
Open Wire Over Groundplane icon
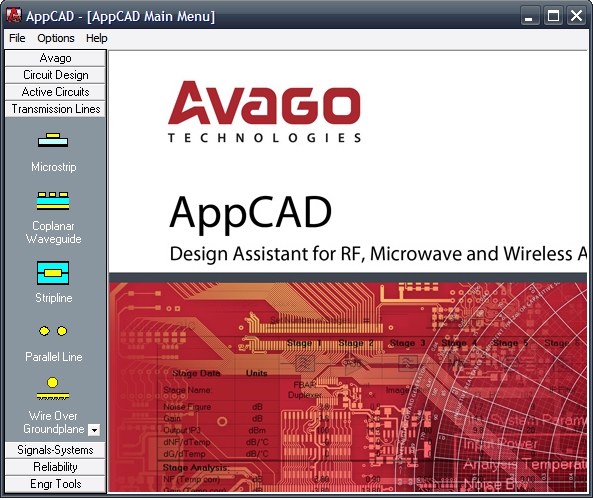[53, 388]
